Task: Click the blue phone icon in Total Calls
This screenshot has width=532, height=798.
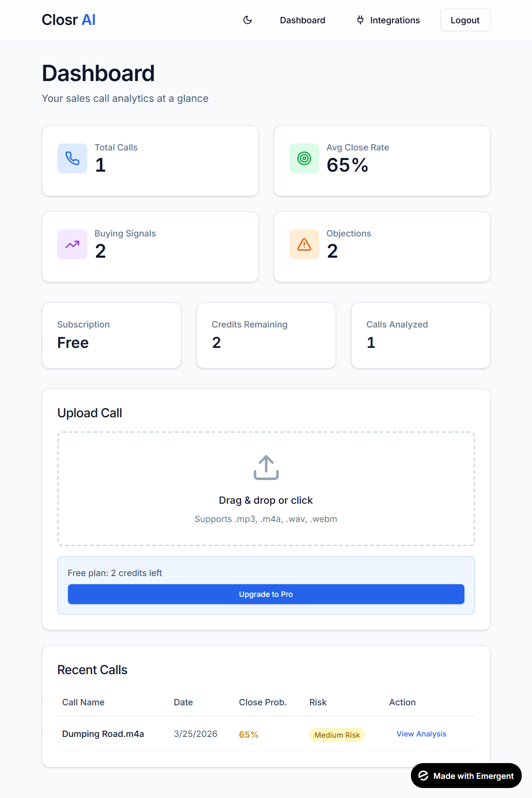Action: click(x=72, y=158)
